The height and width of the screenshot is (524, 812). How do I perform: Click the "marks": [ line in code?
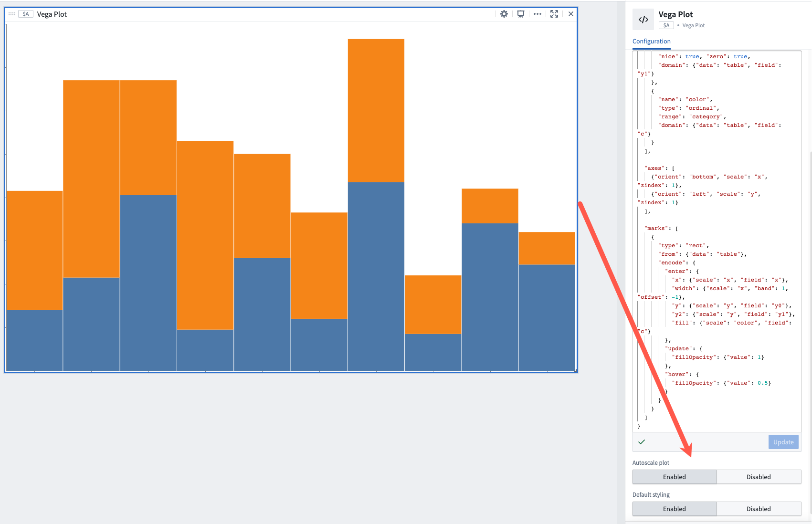[661, 228]
